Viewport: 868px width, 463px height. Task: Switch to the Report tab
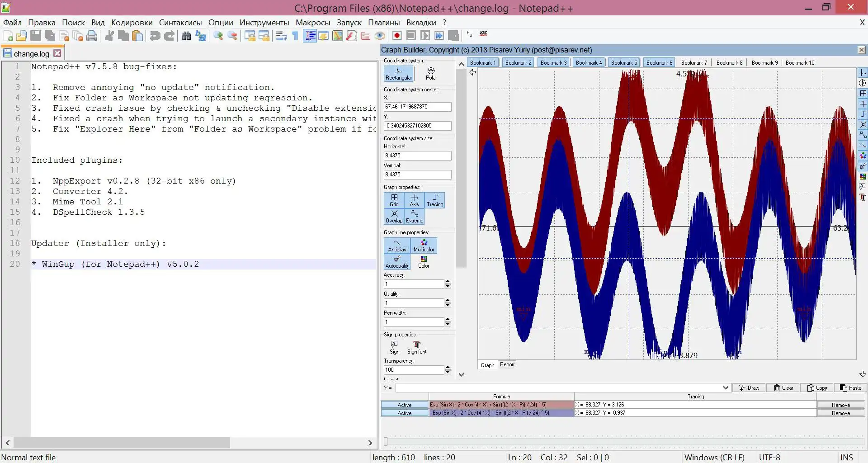tap(507, 364)
